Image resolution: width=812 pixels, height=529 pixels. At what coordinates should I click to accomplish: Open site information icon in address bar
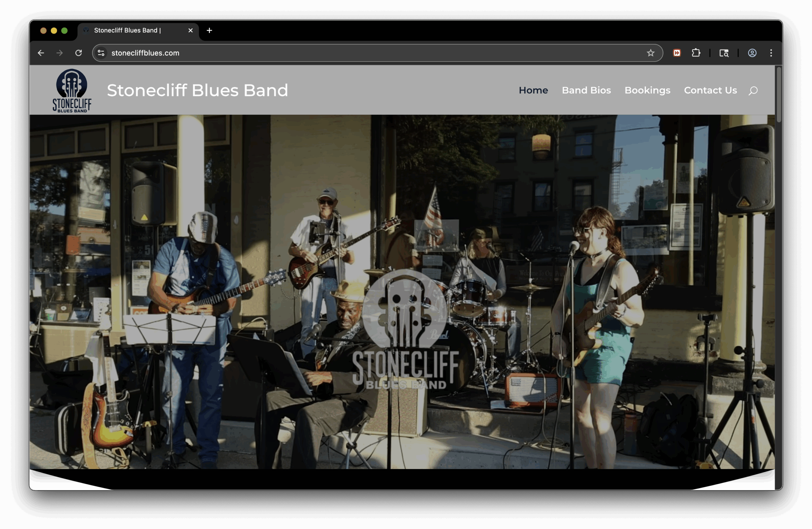pos(101,53)
